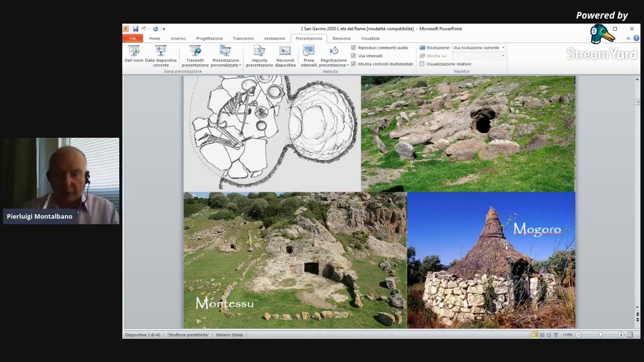Open Risoluzione dropdown list

point(478,48)
